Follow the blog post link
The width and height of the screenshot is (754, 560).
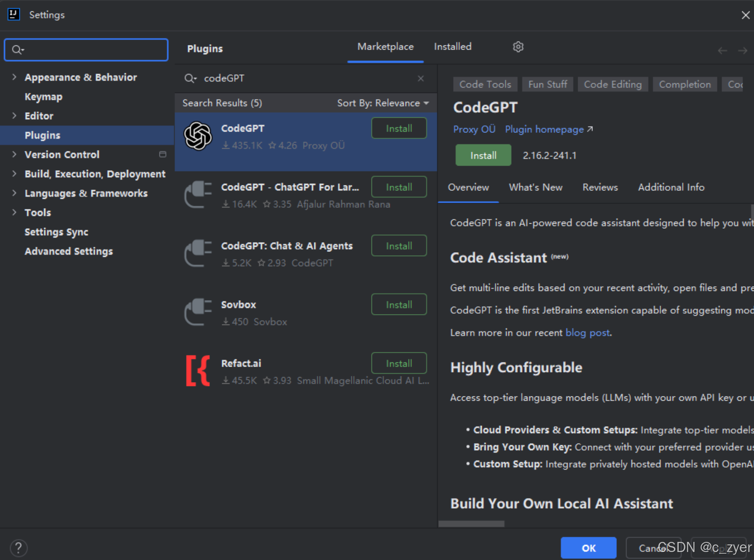click(x=587, y=333)
